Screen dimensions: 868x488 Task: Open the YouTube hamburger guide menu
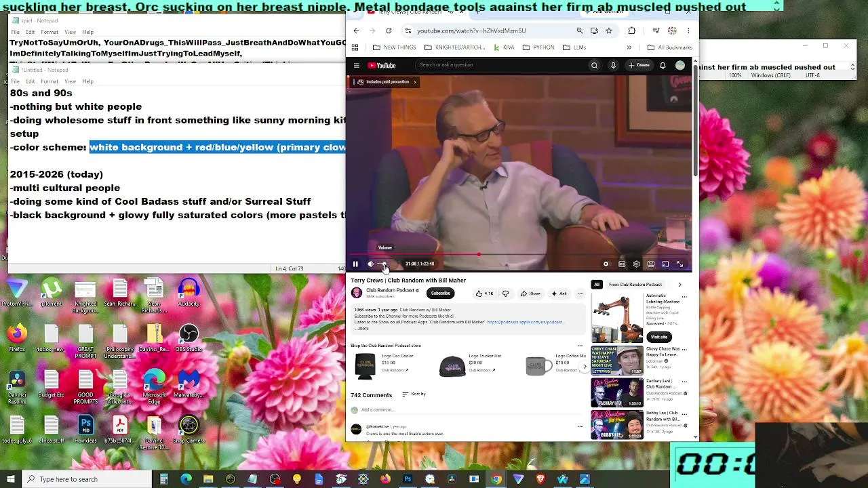tap(356, 65)
